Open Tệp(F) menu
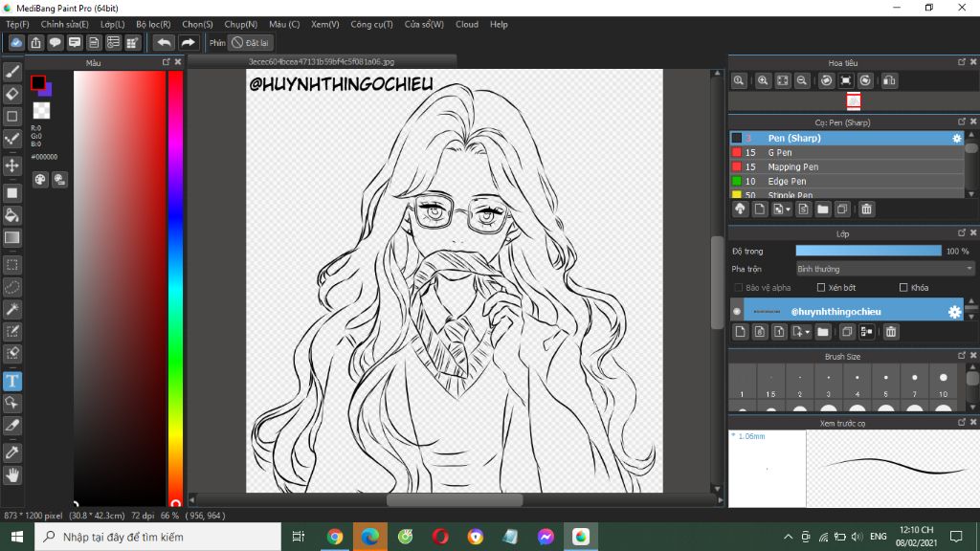The image size is (980, 551). 17,24
